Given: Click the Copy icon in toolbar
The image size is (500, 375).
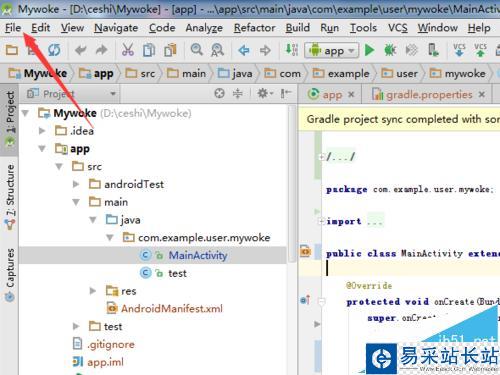Looking at the screenshot, I should click(x=149, y=50).
